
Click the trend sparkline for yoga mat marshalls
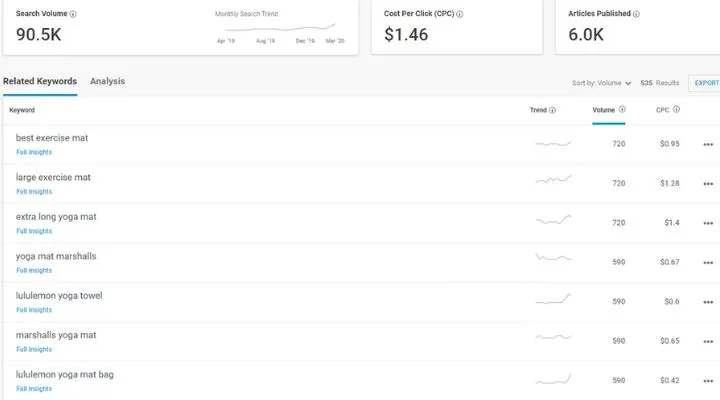coord(553,257)
